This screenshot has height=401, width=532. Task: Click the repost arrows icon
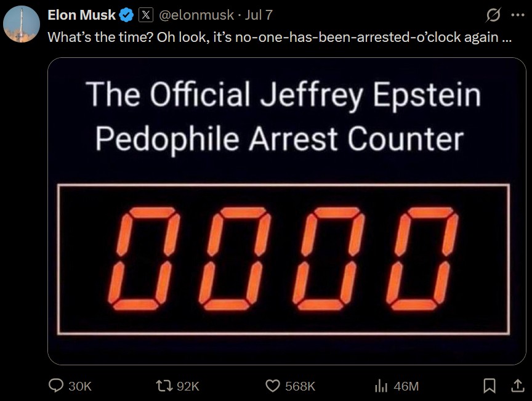pyautogui.click(x=165, y=386)
